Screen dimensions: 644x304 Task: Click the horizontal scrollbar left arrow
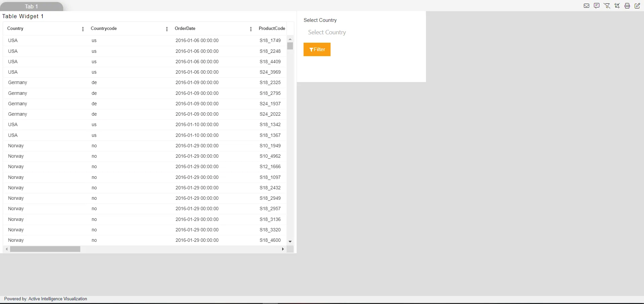7,249
